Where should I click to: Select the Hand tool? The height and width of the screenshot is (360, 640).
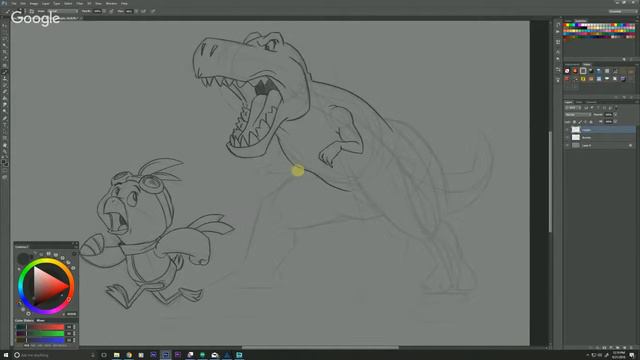coord(5,145)
